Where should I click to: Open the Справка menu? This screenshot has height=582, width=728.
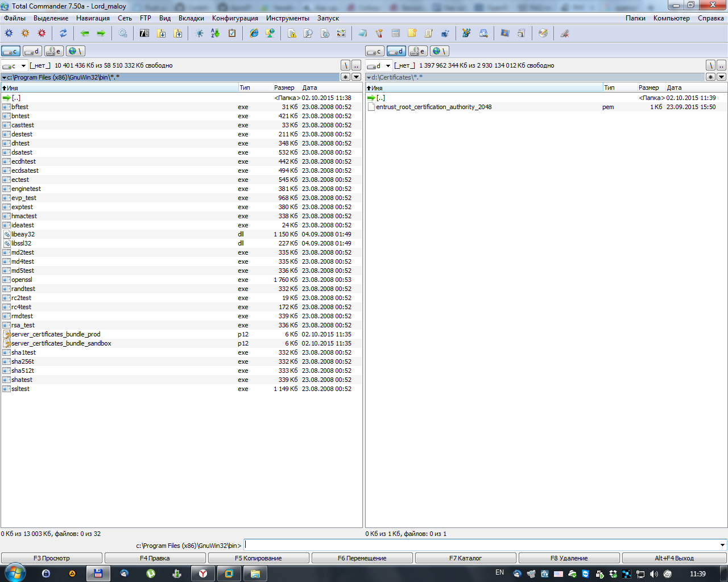coord(710,18)
